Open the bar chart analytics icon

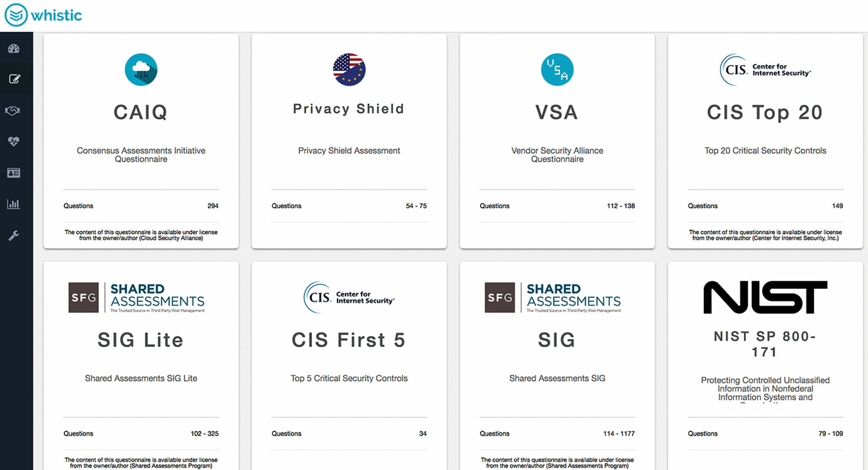click(x=14, y=204)
